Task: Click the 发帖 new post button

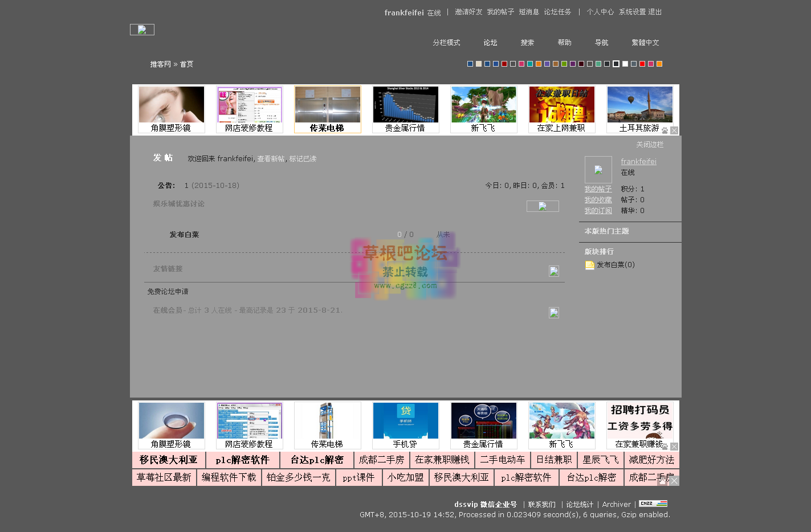Action: 163,158
